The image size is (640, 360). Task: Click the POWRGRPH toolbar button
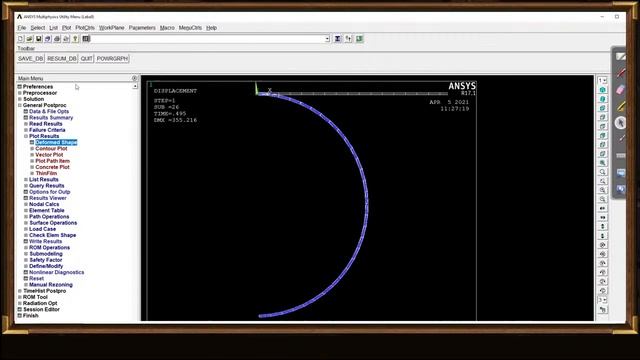pos(112,59)
